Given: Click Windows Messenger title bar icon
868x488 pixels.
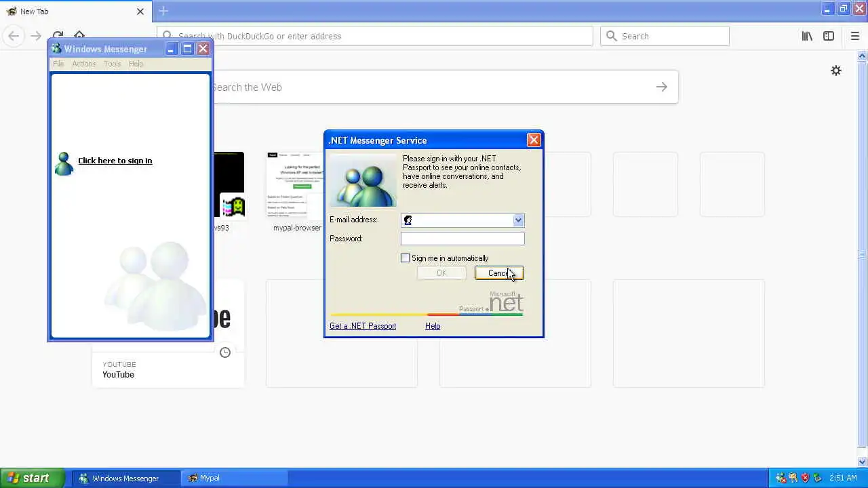Looking at the screenshot, I should point(56,49).
